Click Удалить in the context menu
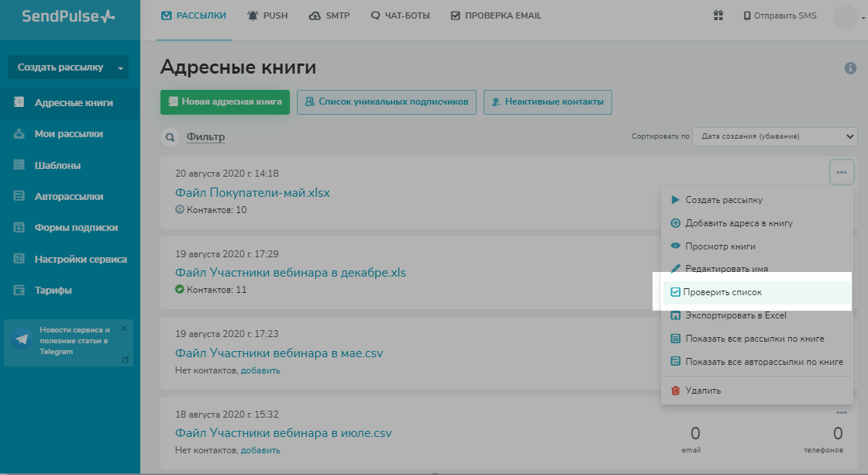Screen dimensions: 868x475 pos(756,391)
